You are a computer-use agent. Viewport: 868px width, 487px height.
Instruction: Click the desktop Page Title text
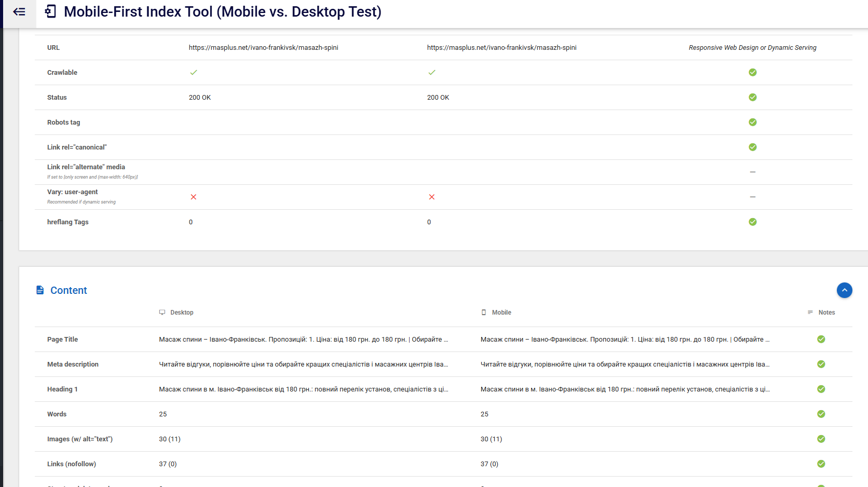pos(304,340)
